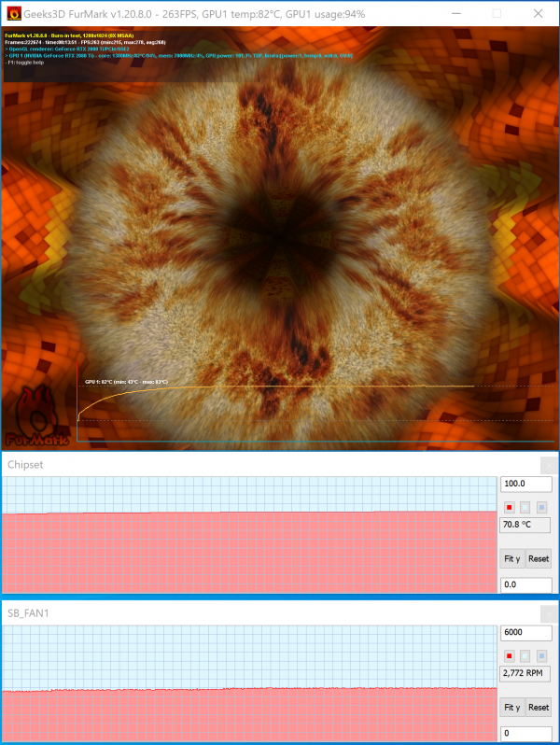Maximize the FurMark window
Viewport: 560px width, 745px height.
click(497, 14)
